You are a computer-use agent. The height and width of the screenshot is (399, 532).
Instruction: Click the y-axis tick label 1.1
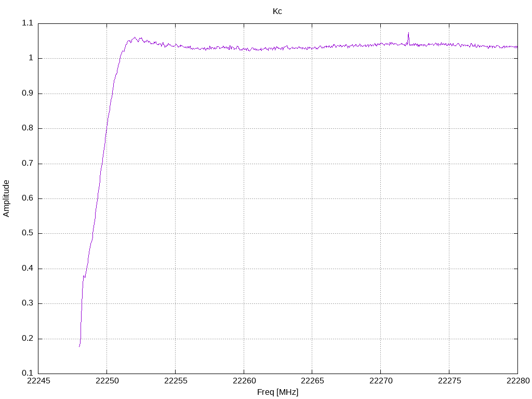pyautogui.click(x=28, y=23)
